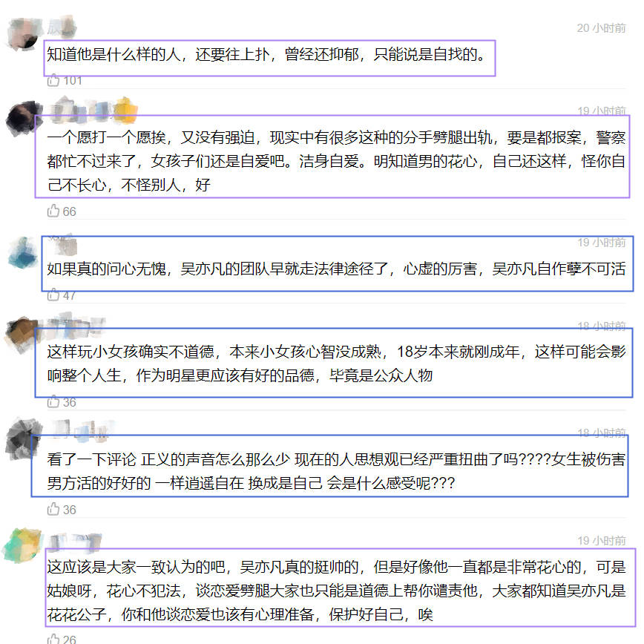Viewport: 644px width, 644px height.
Task: Click thumbs-up icon showing 66 likes
Action: [53, 211]
